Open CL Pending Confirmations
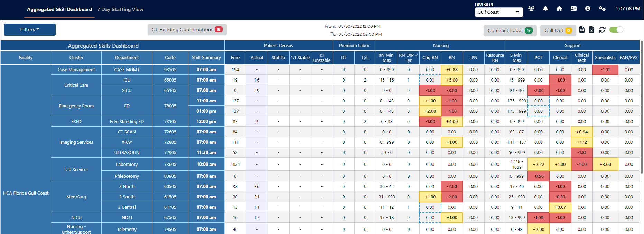This screenshot has width=644, height=234. click(187, 30)
